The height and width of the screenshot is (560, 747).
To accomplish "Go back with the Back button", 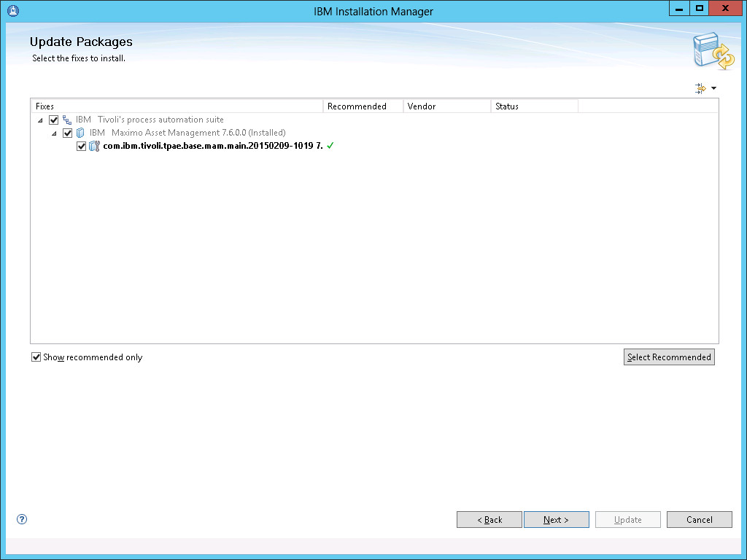I will pyautogui.click(x=489, y=519).
